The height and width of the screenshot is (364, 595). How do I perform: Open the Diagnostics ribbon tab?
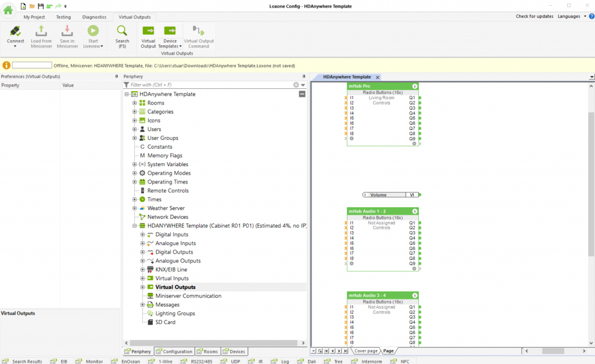point(94,17)
